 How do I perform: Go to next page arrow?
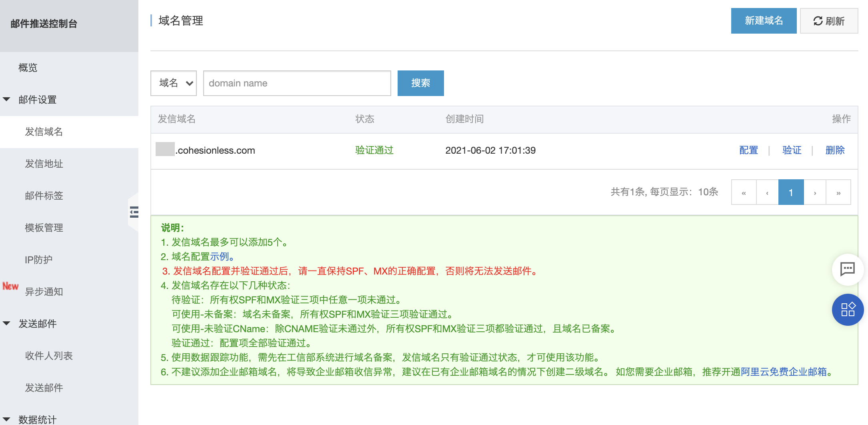815,192
